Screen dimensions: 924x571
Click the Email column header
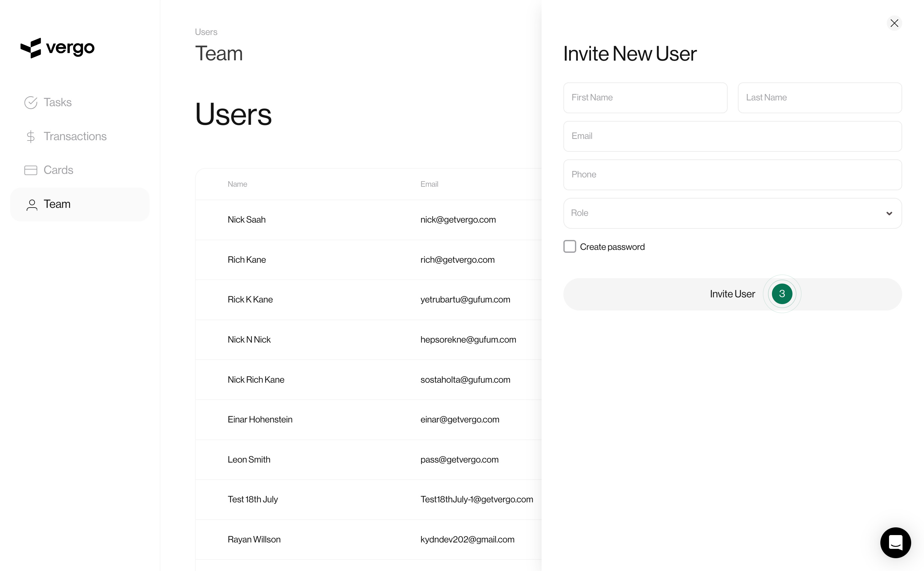[x=429, y=184]
